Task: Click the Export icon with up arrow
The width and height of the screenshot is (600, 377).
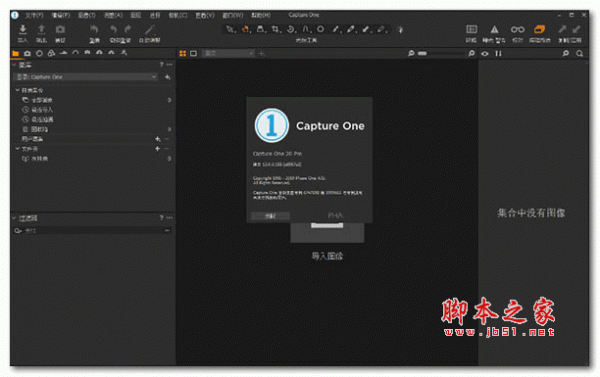Action: [x=41, y=29]
